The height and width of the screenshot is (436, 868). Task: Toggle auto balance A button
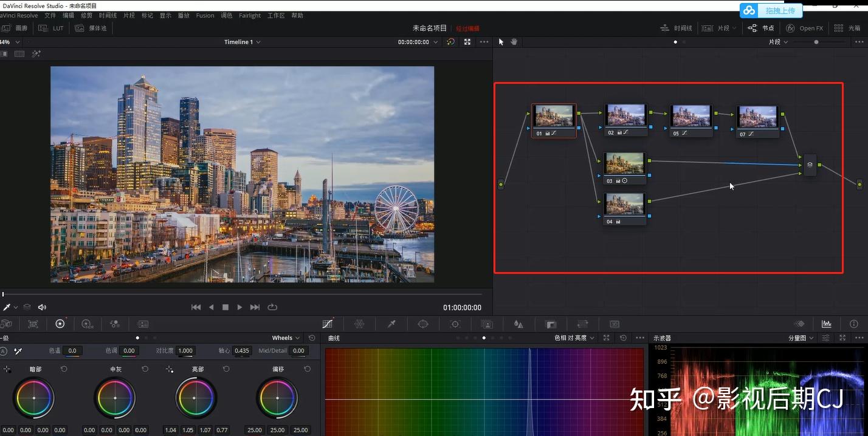[4, 351]
